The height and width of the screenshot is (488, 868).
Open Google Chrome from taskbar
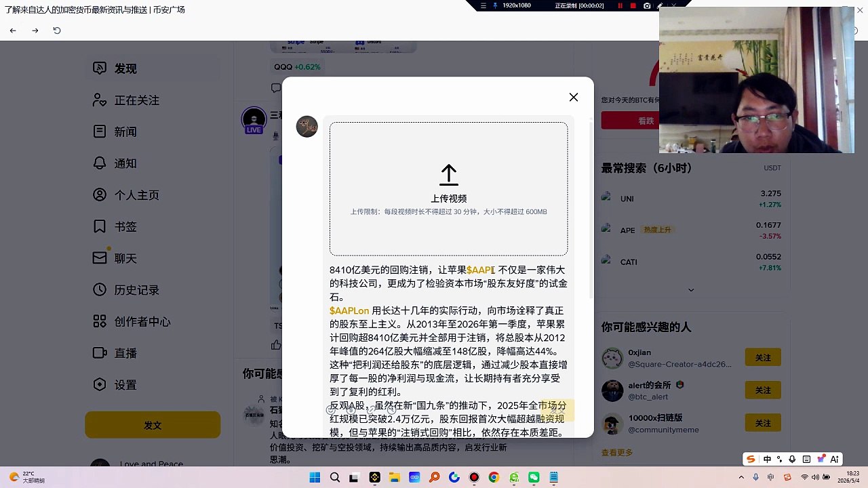coord(494,477)
